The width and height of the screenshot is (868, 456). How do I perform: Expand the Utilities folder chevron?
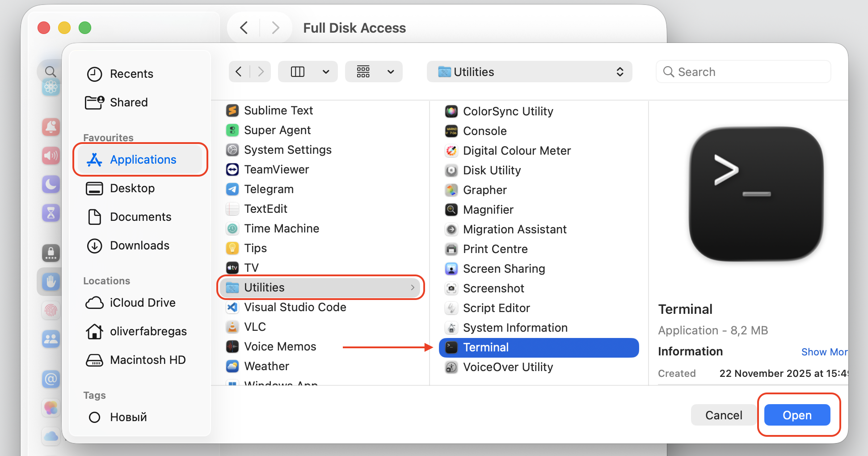point(413,287)
